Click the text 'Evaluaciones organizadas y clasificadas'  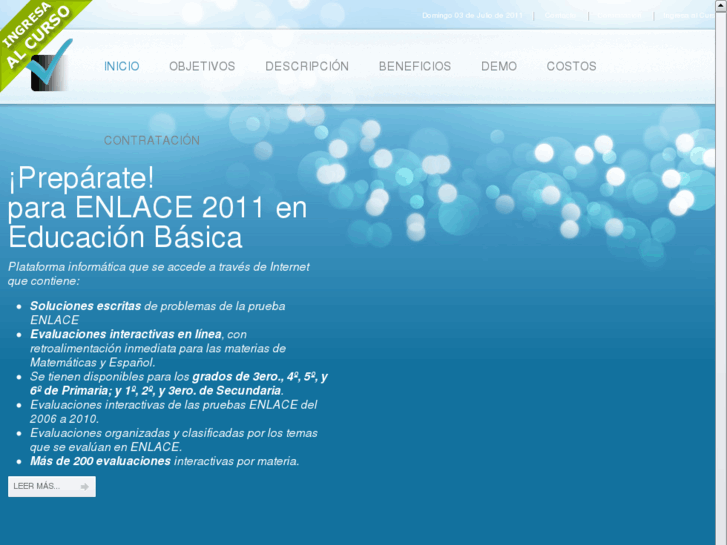(x=137, y=433)
